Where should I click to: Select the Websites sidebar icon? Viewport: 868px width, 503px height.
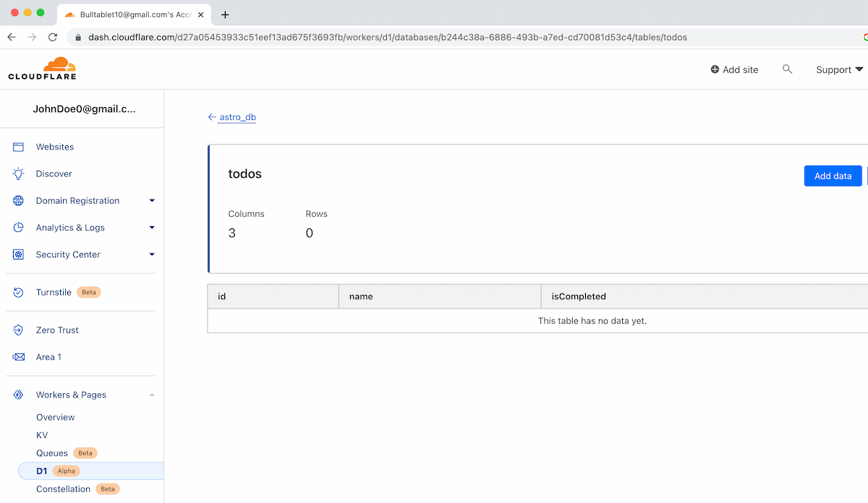click(17, 147)
